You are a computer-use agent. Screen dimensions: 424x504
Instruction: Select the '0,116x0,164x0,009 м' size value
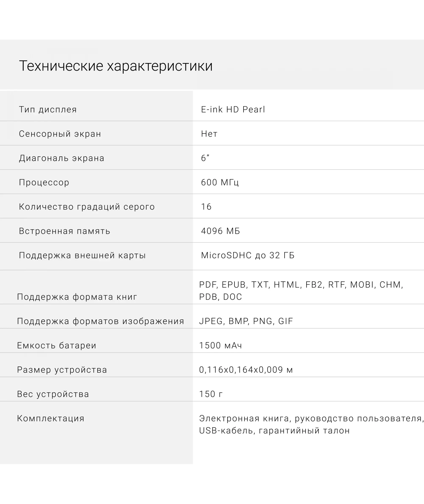(246, 370)
